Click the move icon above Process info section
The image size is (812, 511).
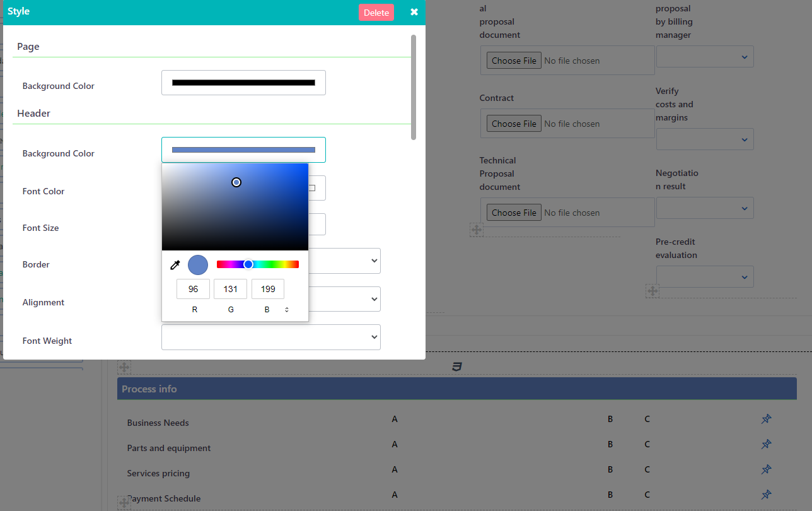(x=124, y=367)
